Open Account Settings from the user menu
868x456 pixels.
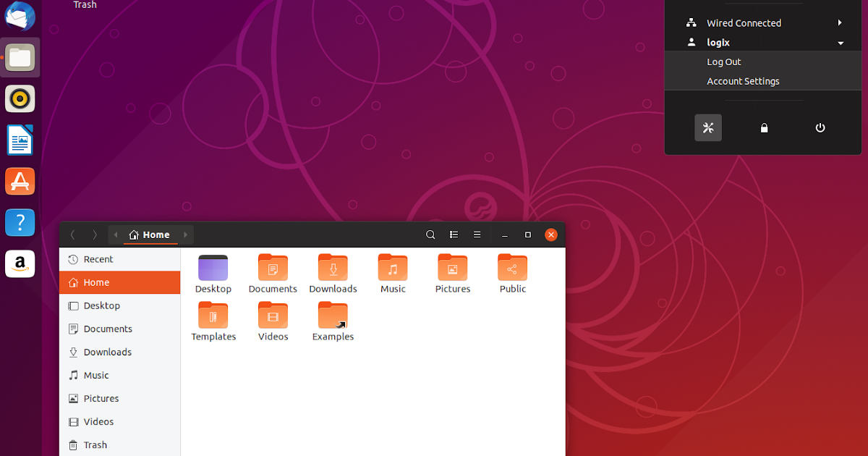click(743, 81)
